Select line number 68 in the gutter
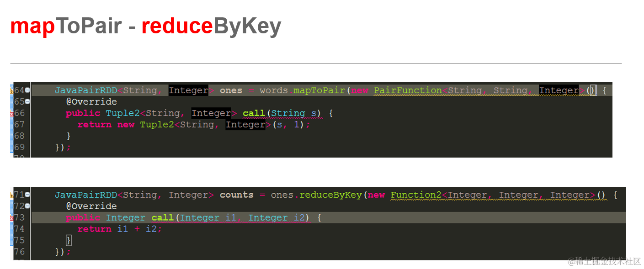The image size is (644, 269). coord(19,136)
